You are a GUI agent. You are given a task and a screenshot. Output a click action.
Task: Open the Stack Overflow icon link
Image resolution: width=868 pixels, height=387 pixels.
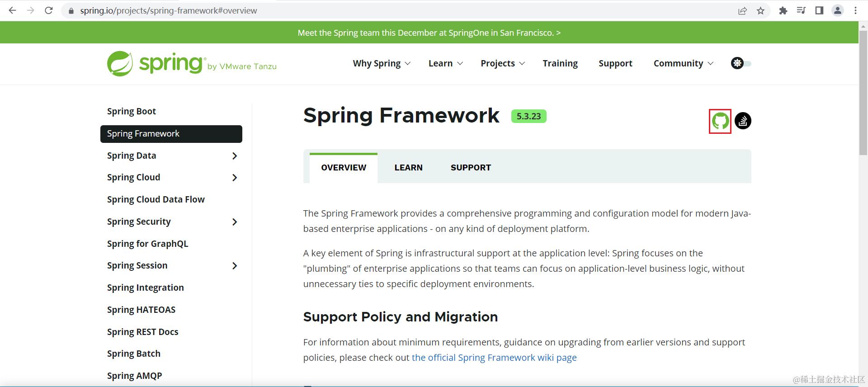pyautogui.click(x=743, y=121)
